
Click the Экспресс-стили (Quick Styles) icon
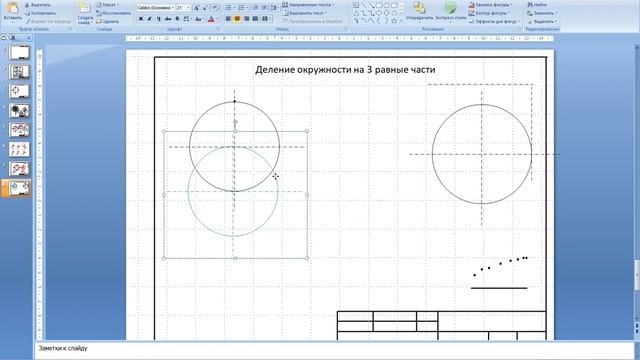pos(451,11)
